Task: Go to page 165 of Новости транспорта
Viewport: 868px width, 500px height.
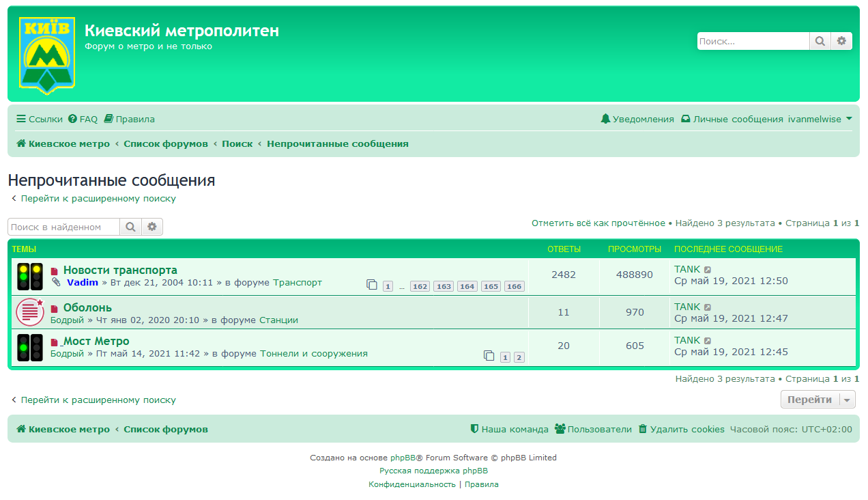Action: coord(491,286)
